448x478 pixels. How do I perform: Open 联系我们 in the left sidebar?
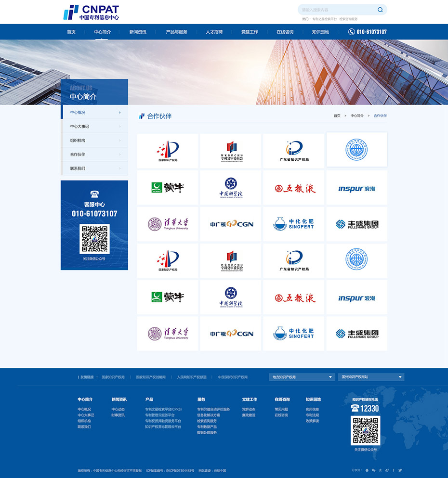coord(94,168)
